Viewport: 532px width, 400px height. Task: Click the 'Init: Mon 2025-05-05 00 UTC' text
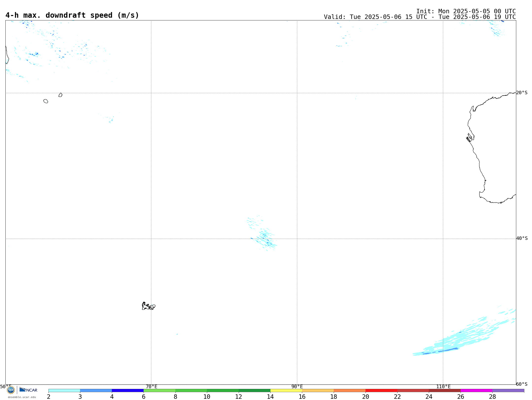coord(466,11)
